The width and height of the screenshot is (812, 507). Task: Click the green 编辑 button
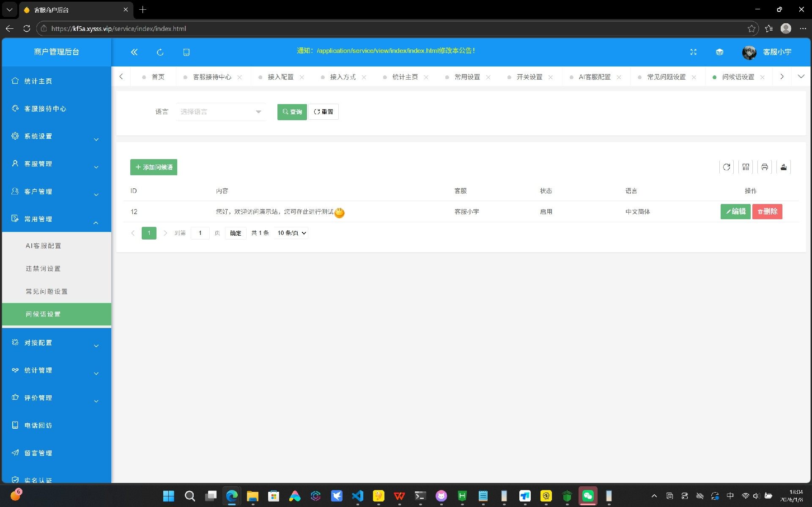click(x=735, y=212)
